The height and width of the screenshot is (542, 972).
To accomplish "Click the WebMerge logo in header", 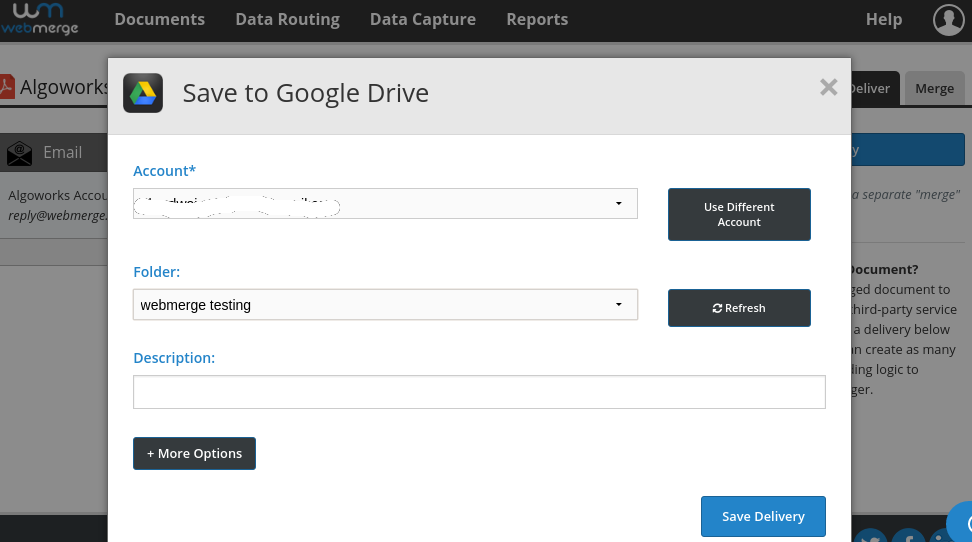I will click(39, 19).
